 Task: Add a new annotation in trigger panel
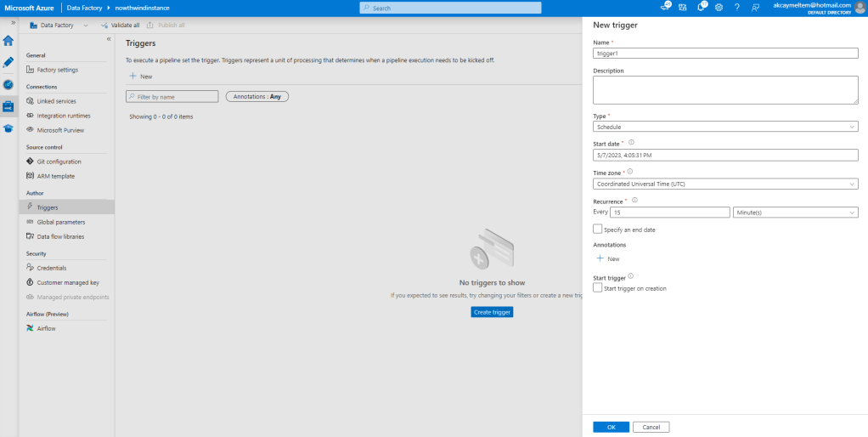(608, 258)
